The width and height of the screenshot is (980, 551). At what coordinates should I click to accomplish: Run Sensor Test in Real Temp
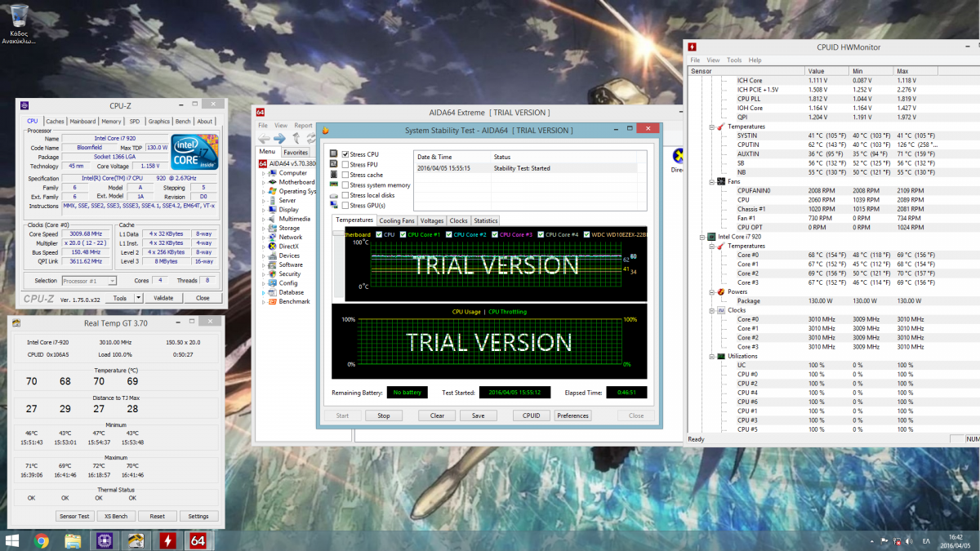[x=74, y=516]
